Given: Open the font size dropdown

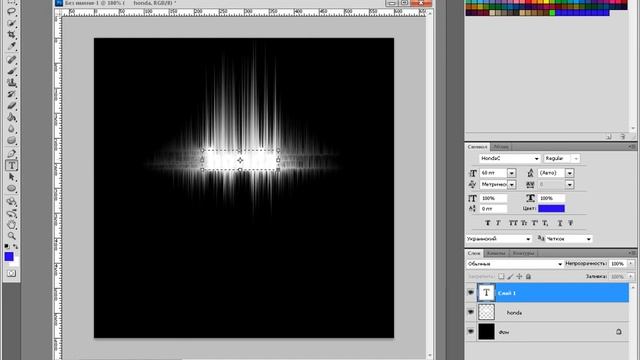Looking at the screenshot, I should (x=511, y=173).
